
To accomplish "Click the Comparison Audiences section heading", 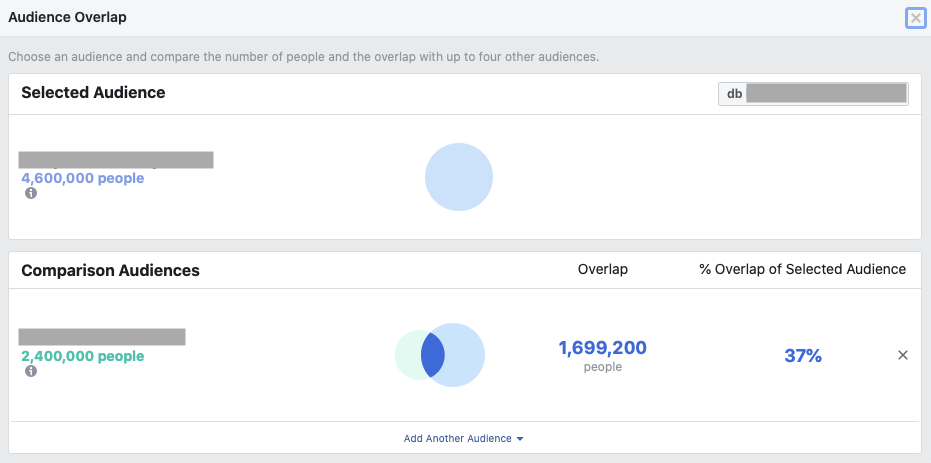I will [110, 270].
